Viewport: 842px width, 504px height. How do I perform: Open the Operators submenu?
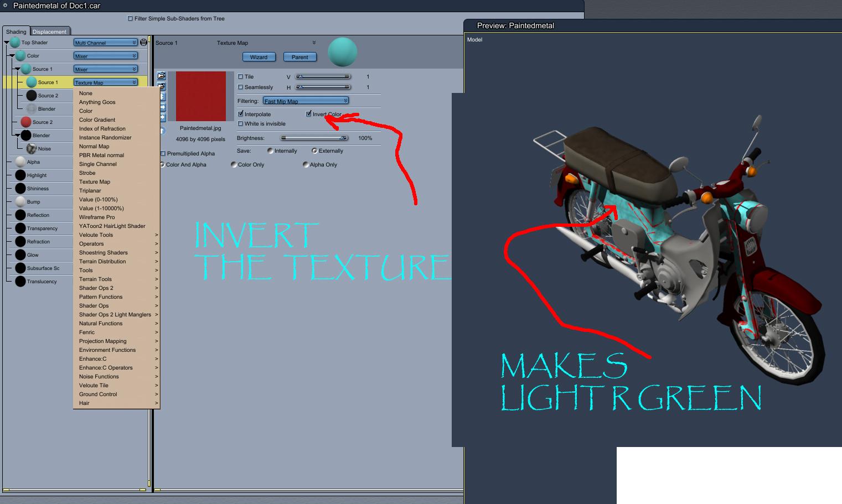coord(116,244)
